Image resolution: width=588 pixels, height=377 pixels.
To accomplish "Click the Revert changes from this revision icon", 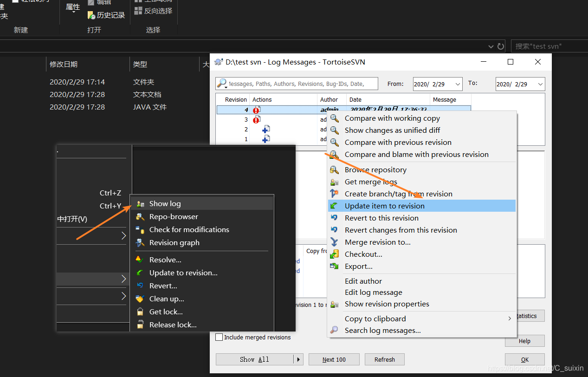I will (334, 230).
